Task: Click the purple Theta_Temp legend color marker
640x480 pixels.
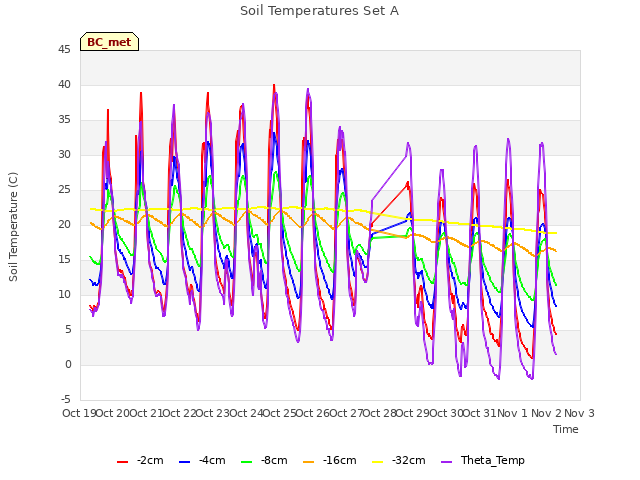Action: point(447,462)
